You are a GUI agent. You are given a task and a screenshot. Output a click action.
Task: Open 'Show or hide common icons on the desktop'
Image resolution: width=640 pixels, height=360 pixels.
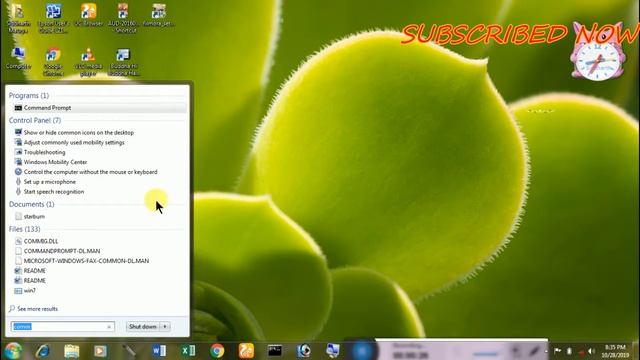[78, 133]
